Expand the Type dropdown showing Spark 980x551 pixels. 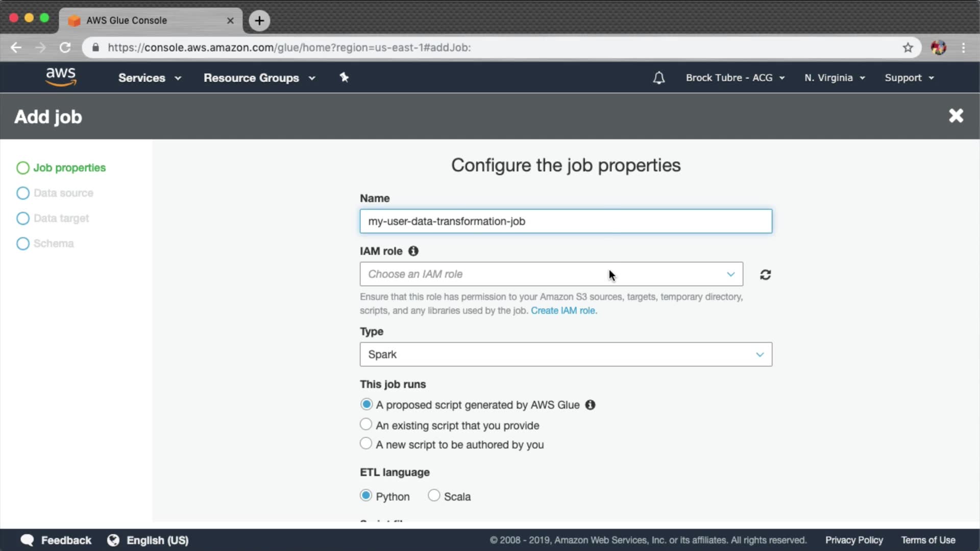(x=566, y=355)
